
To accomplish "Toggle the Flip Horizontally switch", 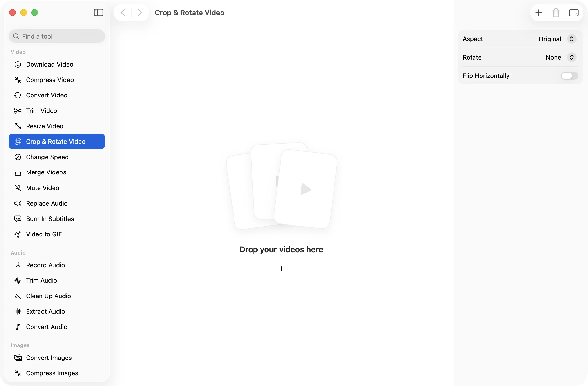I will point(569,76).
